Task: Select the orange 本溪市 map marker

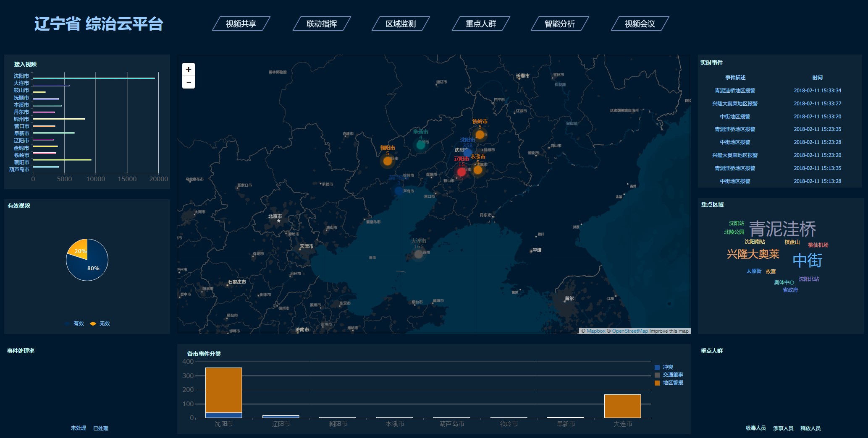Action: (x=478, y=170)
